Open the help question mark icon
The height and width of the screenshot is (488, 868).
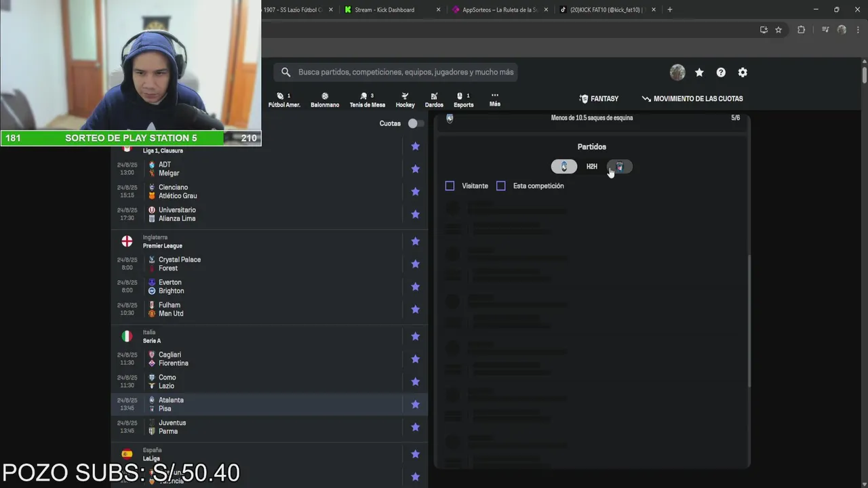click(721, 73)
